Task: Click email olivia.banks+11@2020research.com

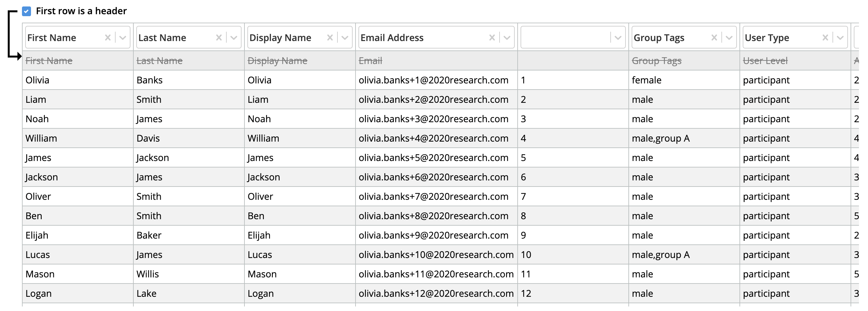Action: (436, 274)
